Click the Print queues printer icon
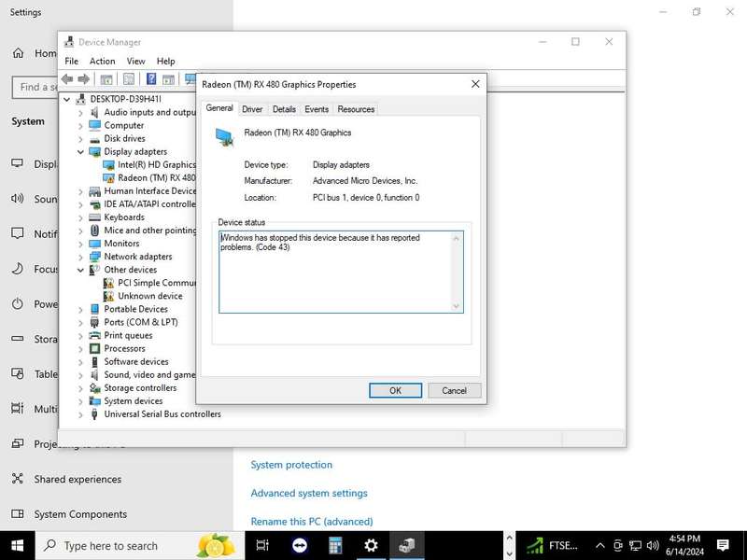The width and height of the screenshot is (747, 560). pos(95,335)
